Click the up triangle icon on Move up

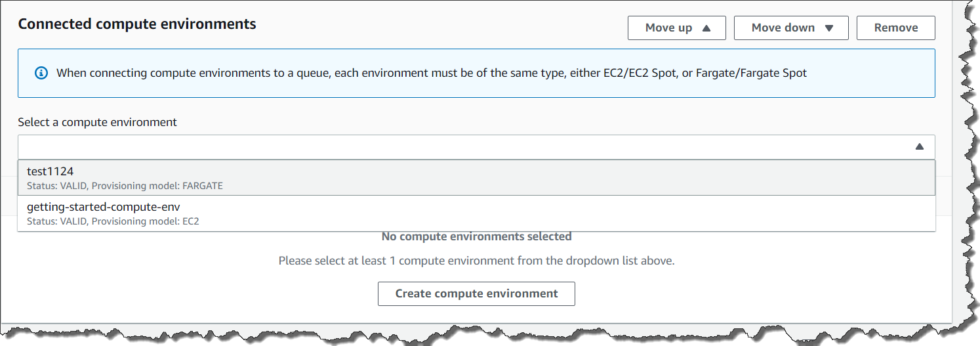click(706, 28)
